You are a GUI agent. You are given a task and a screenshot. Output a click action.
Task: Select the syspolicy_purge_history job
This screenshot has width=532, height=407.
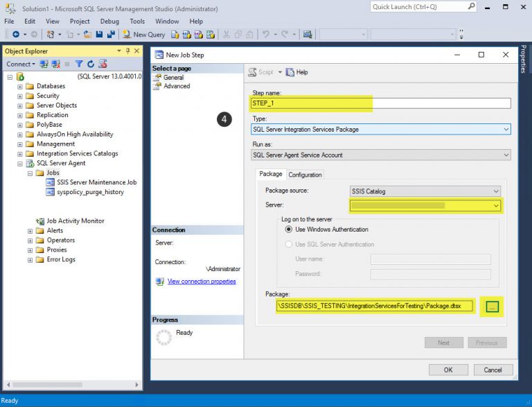[x=90, y=192]
